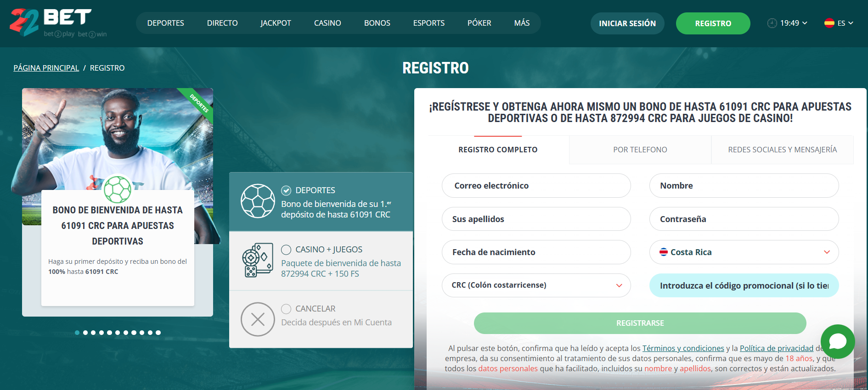Click the INICIAR SESIÓN button

[627, 23]
